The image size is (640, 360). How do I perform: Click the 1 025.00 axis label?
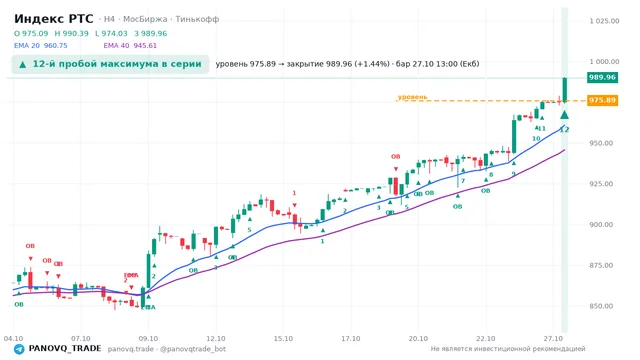[x=604, y=21]
